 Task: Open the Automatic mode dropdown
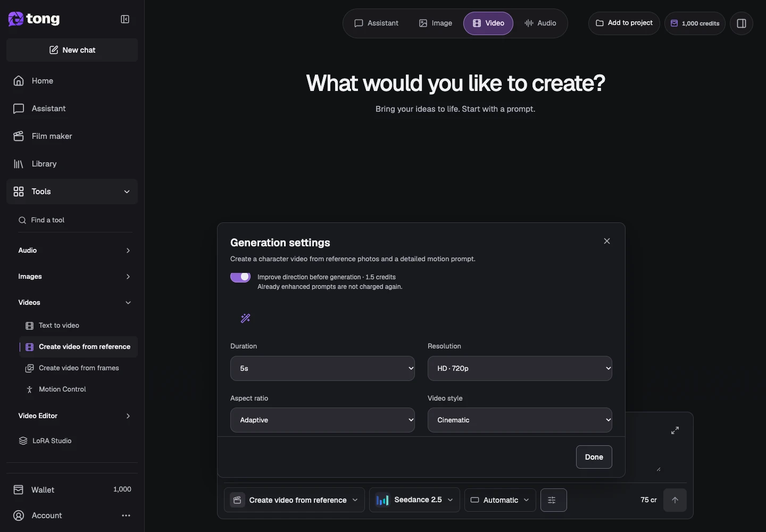click(x=500, y=500)
